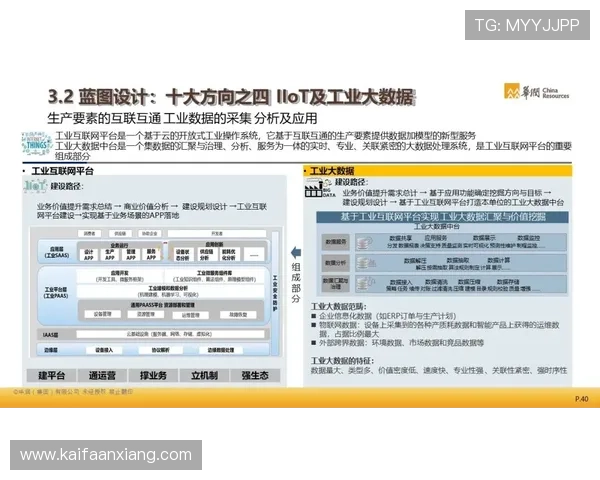Click the 数据监控 text
This screenshot has height=480, width=600.
click(528, 238)
